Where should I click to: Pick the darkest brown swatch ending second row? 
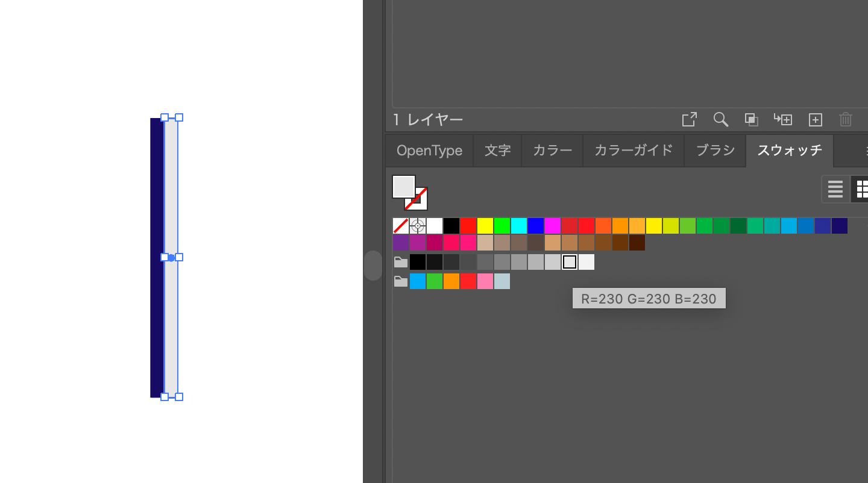(x=637, y=243)
